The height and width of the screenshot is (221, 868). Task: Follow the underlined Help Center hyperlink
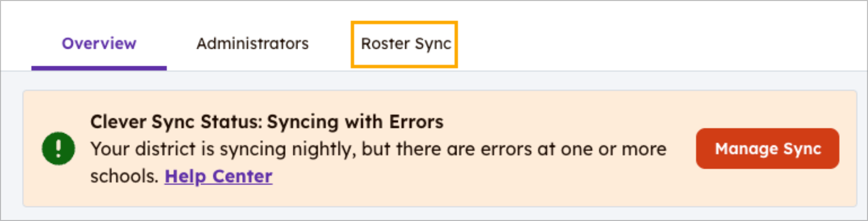219,176
